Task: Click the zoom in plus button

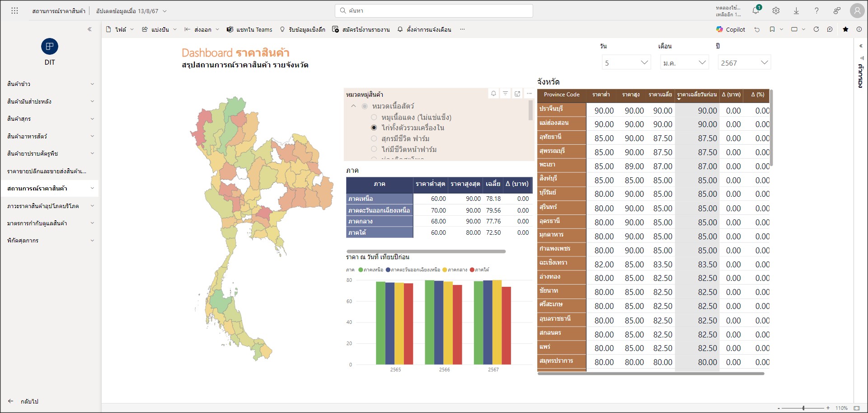Action: (828, 408)
